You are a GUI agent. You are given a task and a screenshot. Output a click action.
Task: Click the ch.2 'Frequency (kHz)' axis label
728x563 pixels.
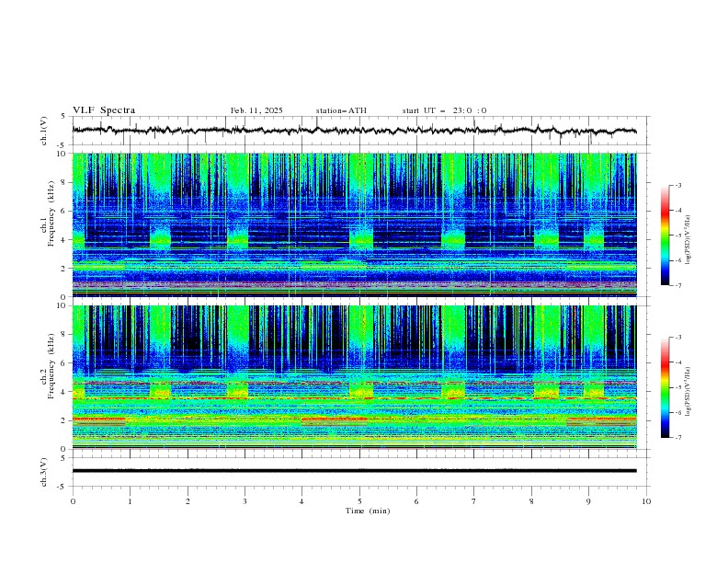click(x=51, y=365)
